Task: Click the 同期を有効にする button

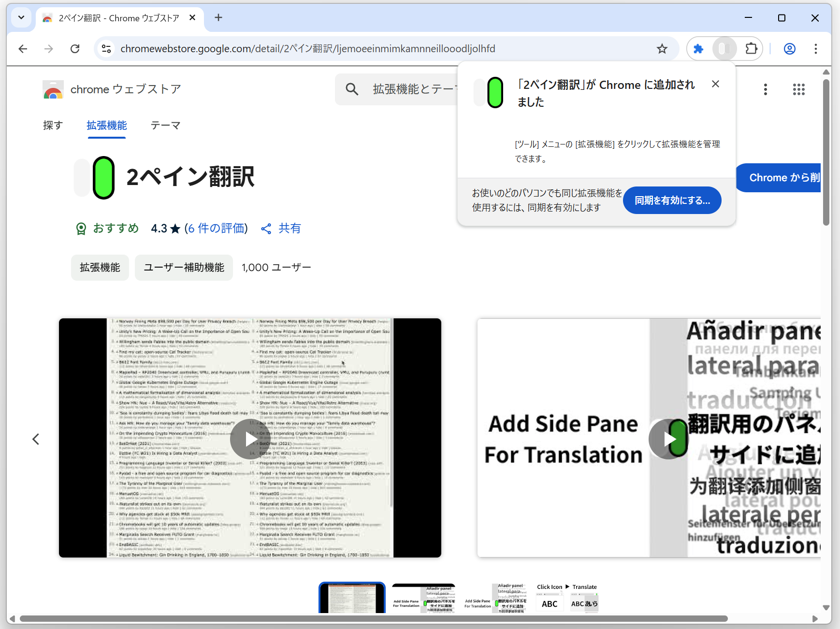Action: coord(672,200)
